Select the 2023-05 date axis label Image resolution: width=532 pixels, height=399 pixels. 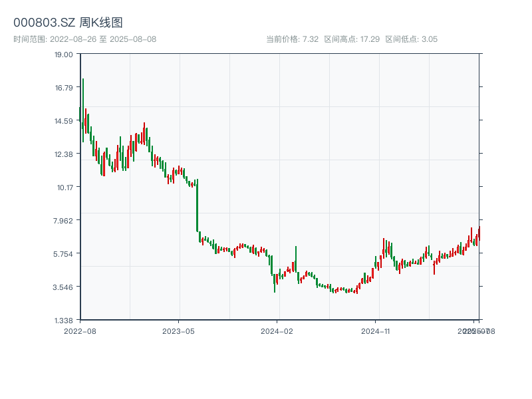coord(178,331)
